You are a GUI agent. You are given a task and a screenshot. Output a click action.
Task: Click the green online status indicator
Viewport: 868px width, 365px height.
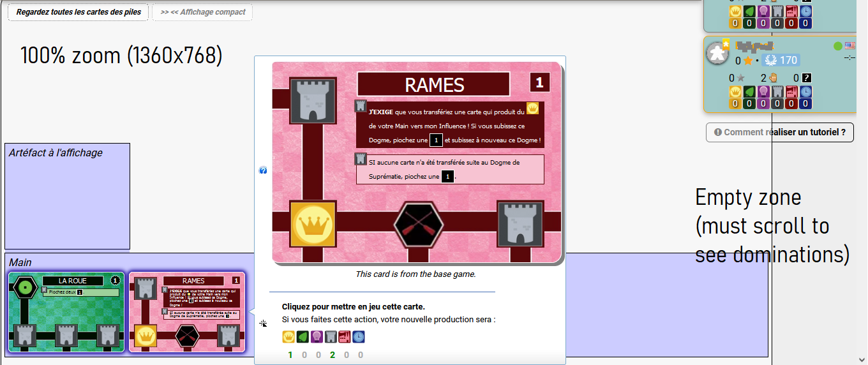coord(838,46)
